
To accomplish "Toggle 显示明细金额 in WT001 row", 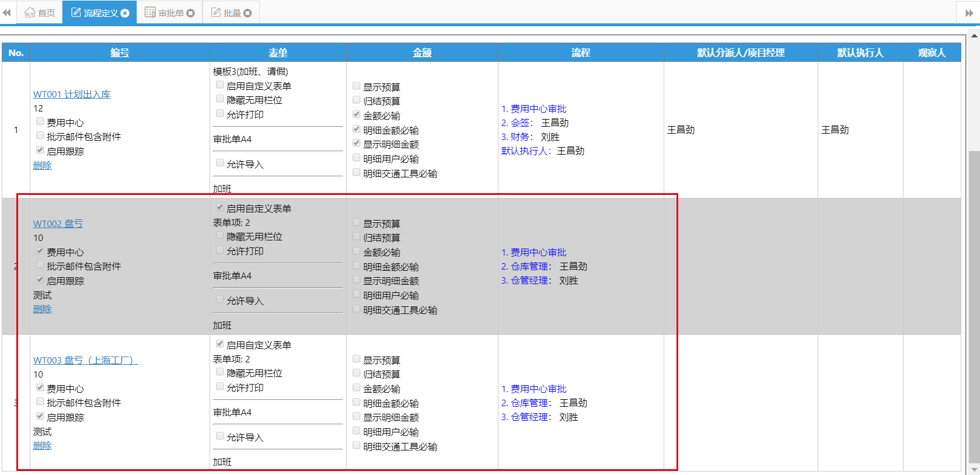I will click(x=357, y=143).
